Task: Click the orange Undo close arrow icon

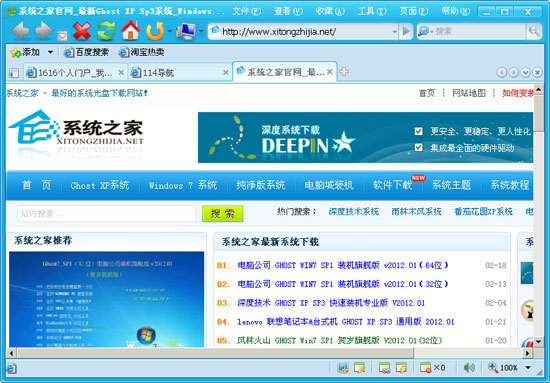Action: click(x=155, y=31)
